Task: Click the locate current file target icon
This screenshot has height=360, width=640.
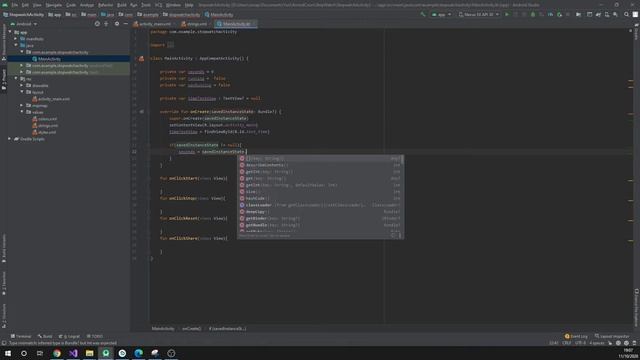Action: [97, 24]
